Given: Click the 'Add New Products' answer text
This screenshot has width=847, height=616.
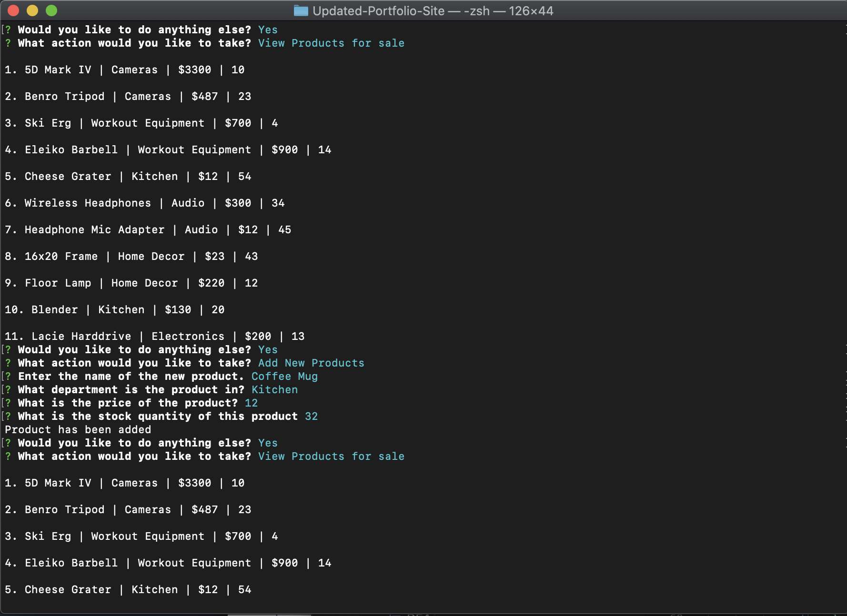Looking at the screenshot, I should click(x=311, y=363).
